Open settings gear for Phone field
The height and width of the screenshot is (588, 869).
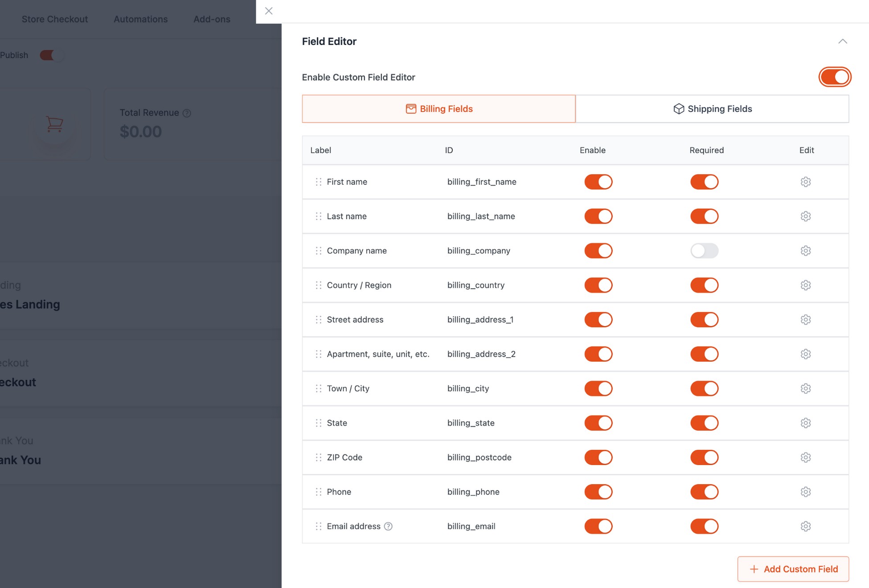805,492
